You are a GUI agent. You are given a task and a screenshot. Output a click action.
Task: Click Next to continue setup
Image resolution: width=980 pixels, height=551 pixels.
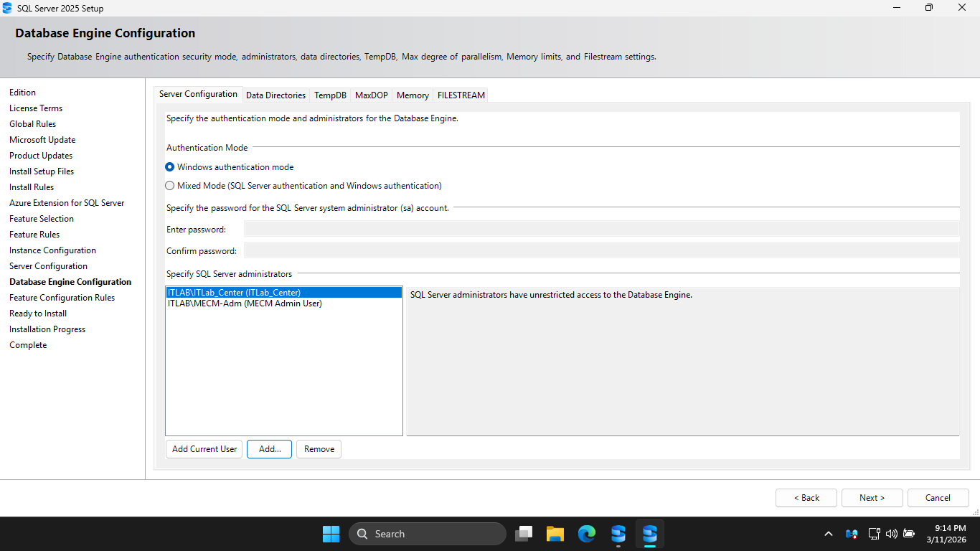[872, 498]
